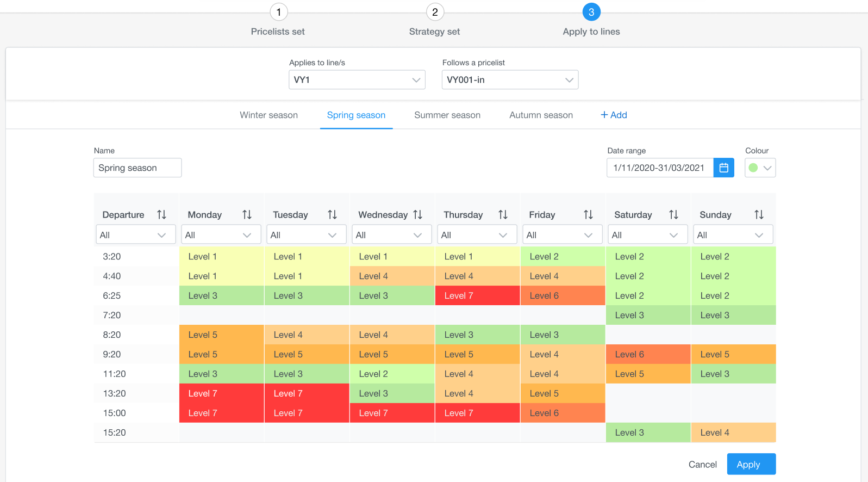Select Monday 13:20 Level 7 cell
The height and width of the screenshot is (482, 868).
click(222, 393)
